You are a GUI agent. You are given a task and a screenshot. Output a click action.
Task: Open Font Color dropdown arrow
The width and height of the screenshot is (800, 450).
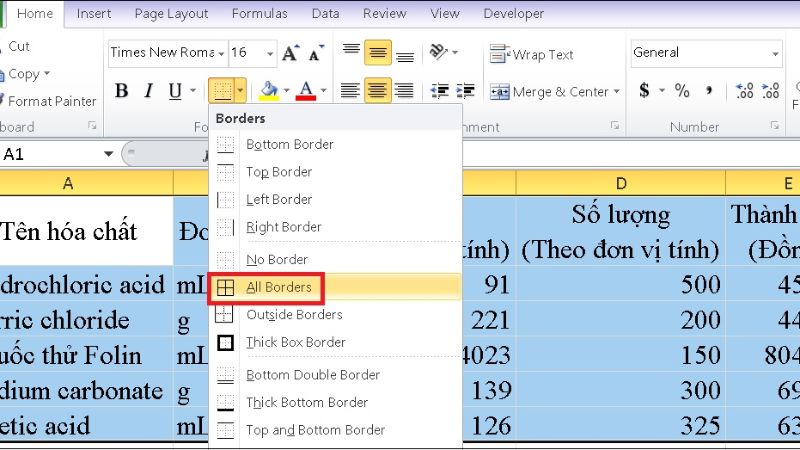coord(323,91)
